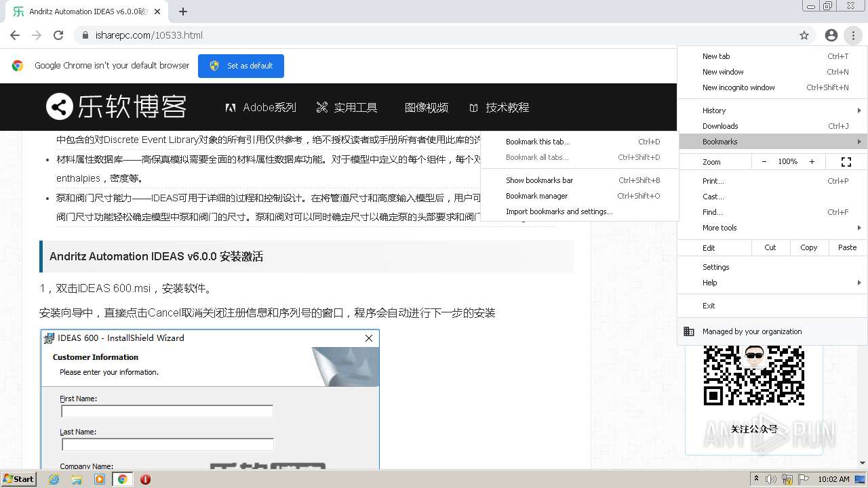Open Find... menu entry

(x=772, y=212)
